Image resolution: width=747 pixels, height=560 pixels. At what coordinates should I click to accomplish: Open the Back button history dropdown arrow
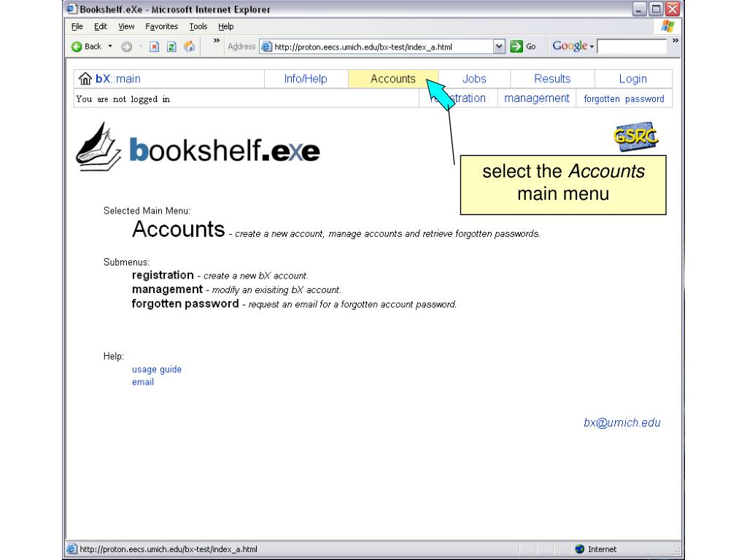110,46
